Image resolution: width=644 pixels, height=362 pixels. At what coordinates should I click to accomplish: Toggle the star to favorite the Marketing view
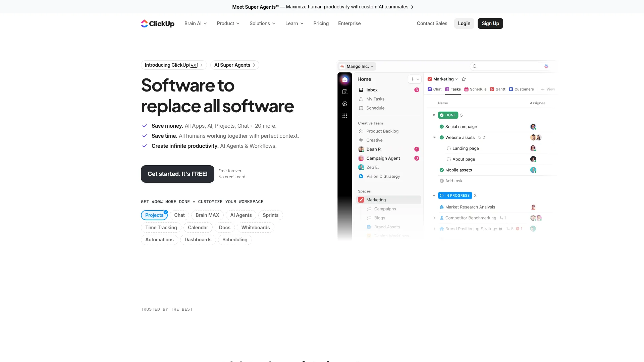[464, 79]
